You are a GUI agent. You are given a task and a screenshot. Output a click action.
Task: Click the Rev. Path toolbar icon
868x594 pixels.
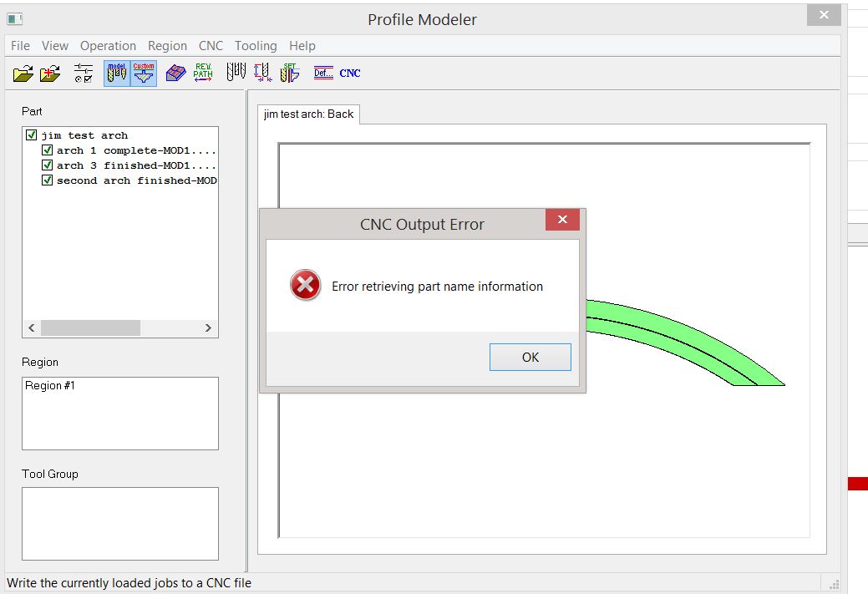coord(203,74)
